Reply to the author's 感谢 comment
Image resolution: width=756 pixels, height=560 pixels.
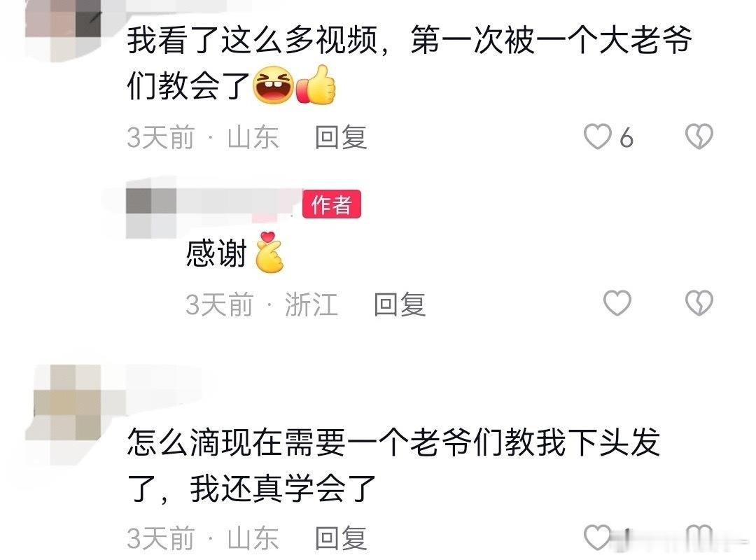point(400,304)
